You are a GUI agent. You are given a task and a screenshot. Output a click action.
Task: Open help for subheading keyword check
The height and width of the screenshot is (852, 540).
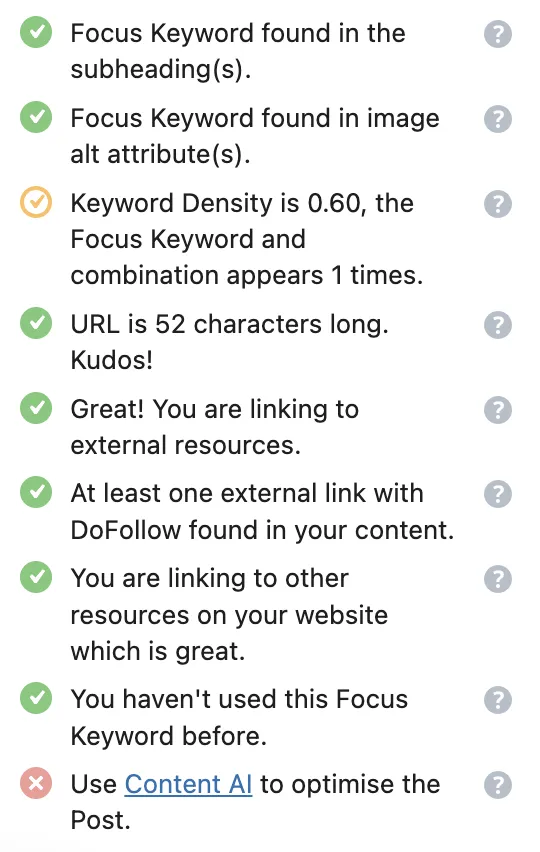point(498,34)
